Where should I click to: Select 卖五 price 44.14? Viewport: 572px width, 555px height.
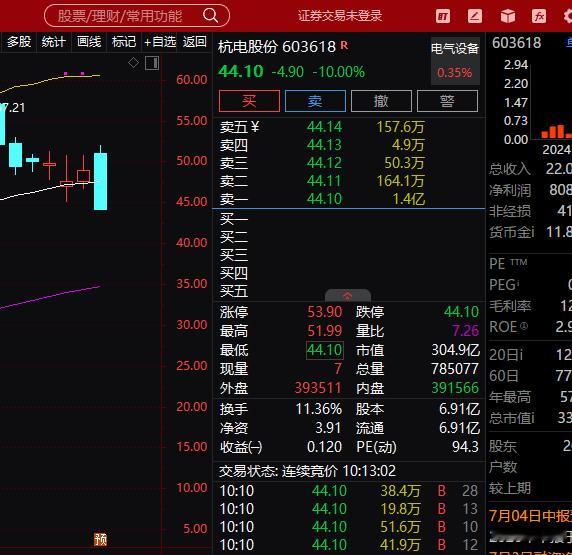point(324,127)
